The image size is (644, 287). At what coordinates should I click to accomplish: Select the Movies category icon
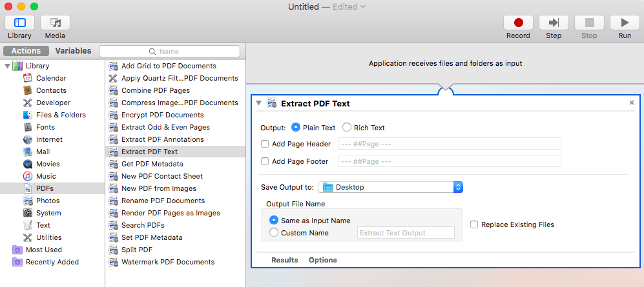28,164
